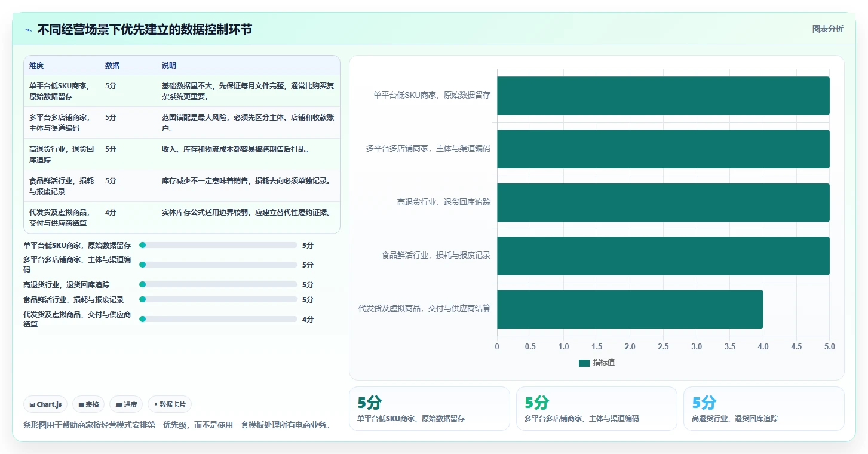Click description 收入、库存和物流成本都容易被跨期售后打乱
Viewport: 868px width, 454px height.
(235, 149)
